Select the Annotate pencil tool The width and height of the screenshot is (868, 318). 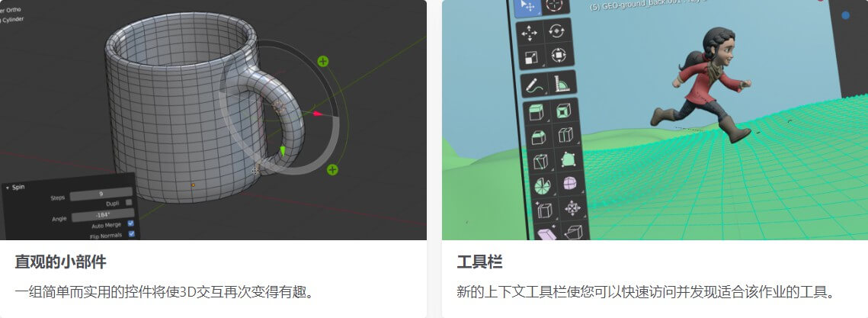point(533,86)
